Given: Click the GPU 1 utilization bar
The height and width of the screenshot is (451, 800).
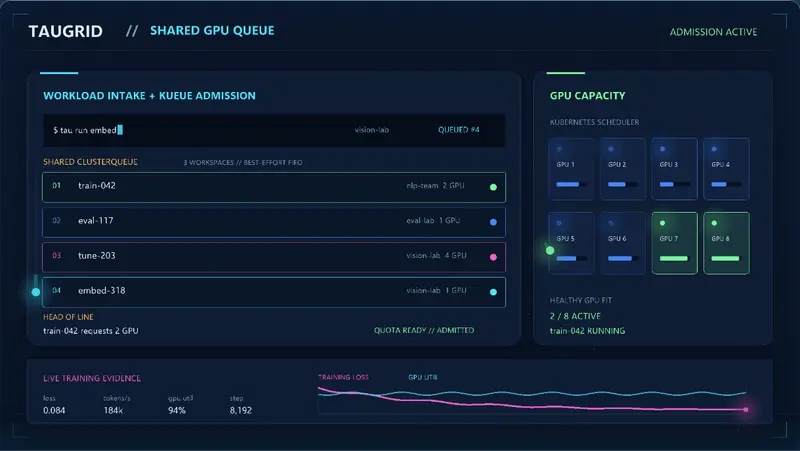Looking at the screenshot, I should [x=571, y=184].
